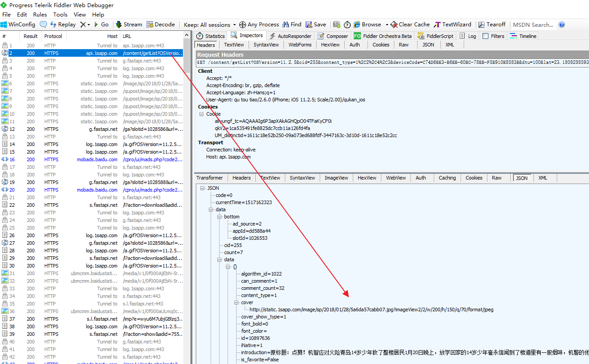Click the Stream toolbar button
589x364 pixels.
point(129,25)
